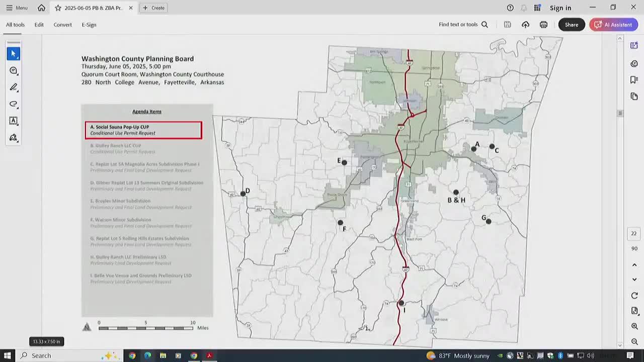Zoom in using the magnifier plus icon
Image resolution: width=644 pixels, height=362 pixels.
634,326
